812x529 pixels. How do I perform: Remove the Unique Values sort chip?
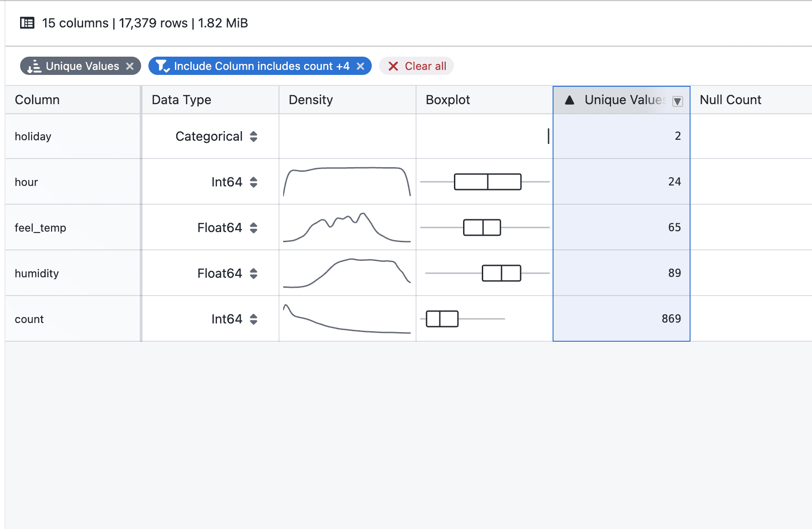point(130,66)
